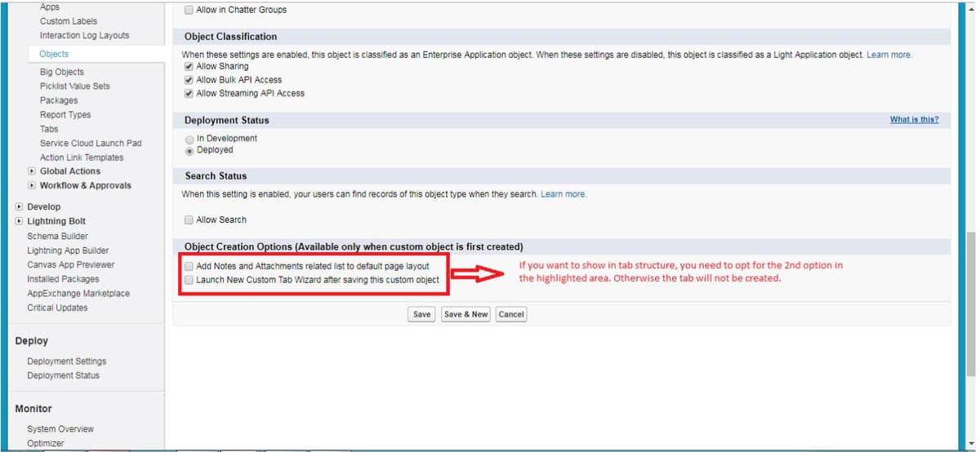Open Schema Builder in the sidebar
Image resolution: width=980 pixels, height=452 pixels.
click(x=57, y=236)
